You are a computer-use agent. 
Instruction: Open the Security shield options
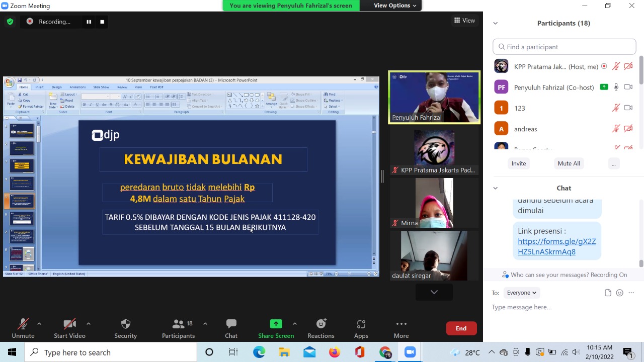[x=125, y=328]
